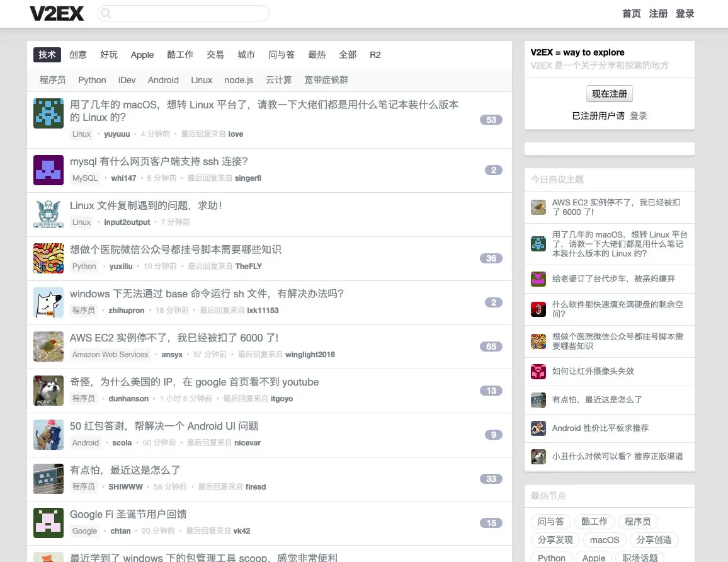Open last replier TheFLY profile
Viewport: 728px width, 562px height.
tap(248, 266)
